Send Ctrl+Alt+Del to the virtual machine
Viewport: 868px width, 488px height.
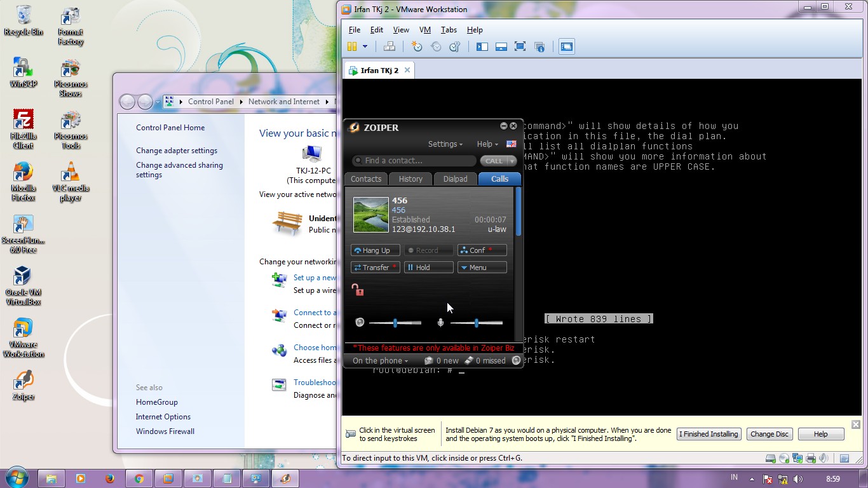pos(390,46)
